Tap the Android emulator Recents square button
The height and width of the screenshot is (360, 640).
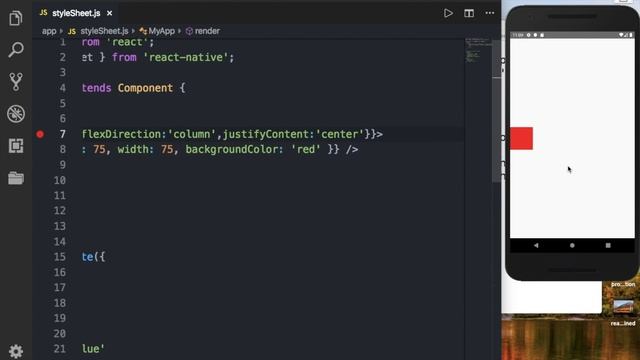pyautogui.click(x=608, y=245)
